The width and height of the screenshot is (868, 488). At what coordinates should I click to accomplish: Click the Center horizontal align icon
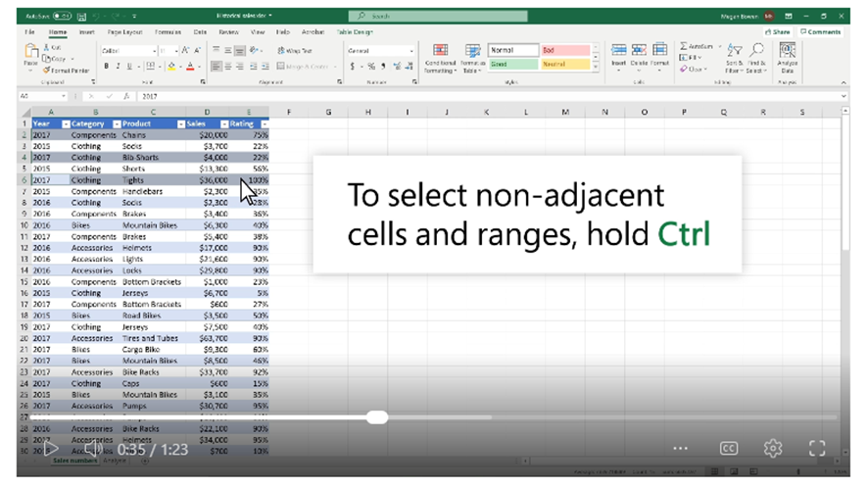(227, 67)
